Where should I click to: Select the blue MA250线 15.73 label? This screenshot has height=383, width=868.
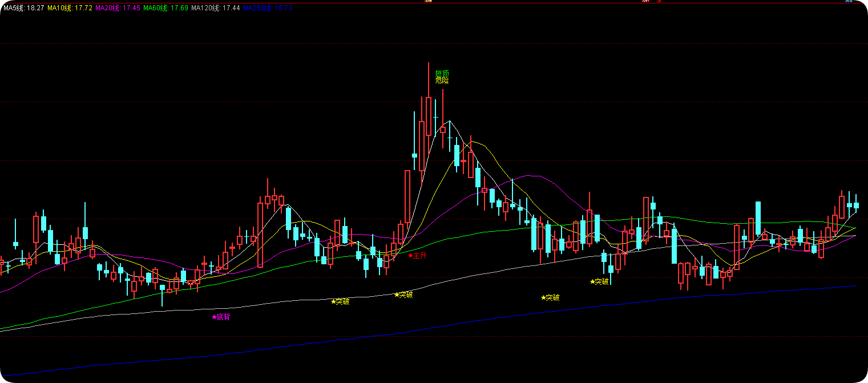click(268, 8)
